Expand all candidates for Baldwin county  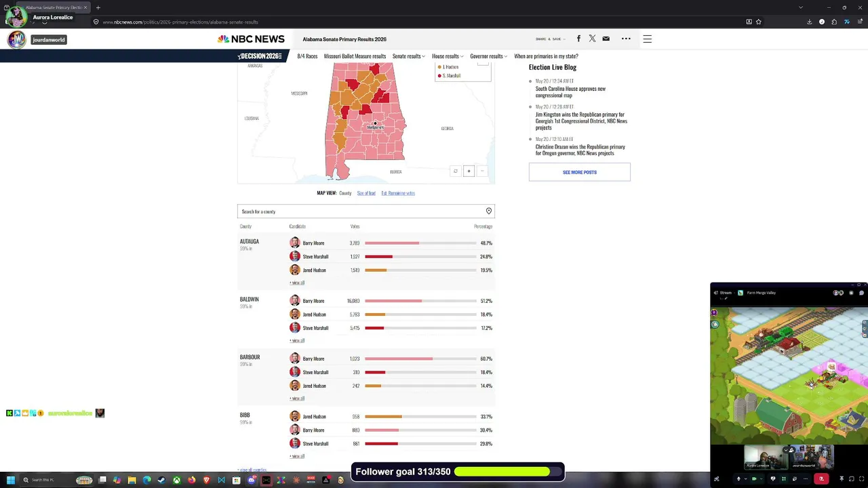[x=297, y=340]
